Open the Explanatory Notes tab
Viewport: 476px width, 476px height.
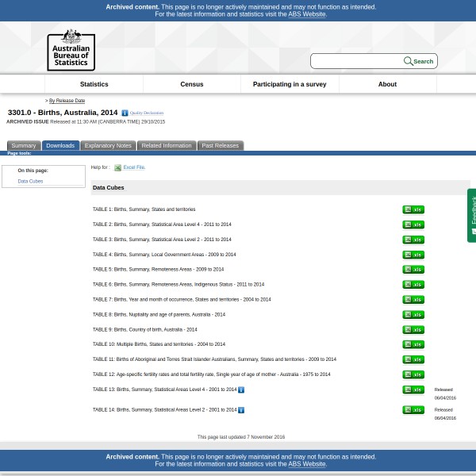click(108, 146)
